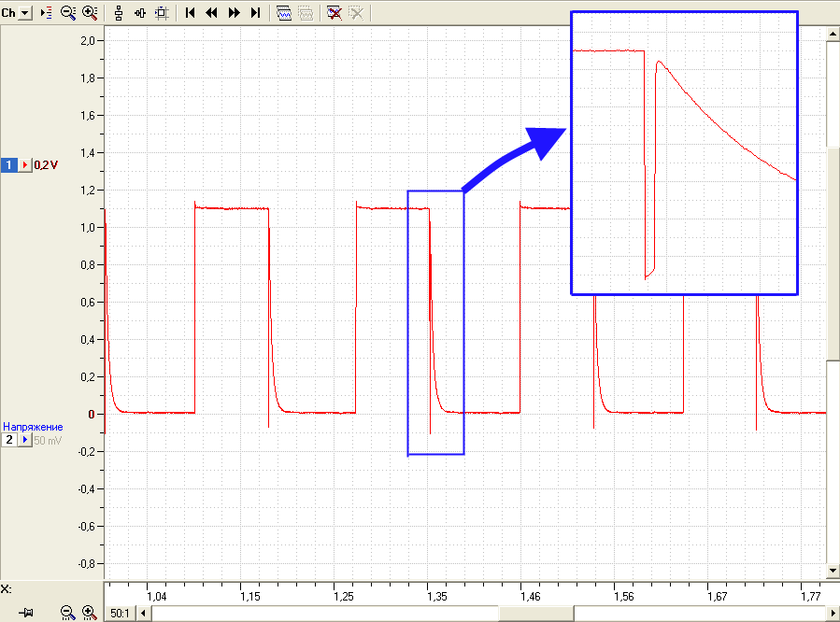Step forward with the fast-forward button

tap(234, 13)
